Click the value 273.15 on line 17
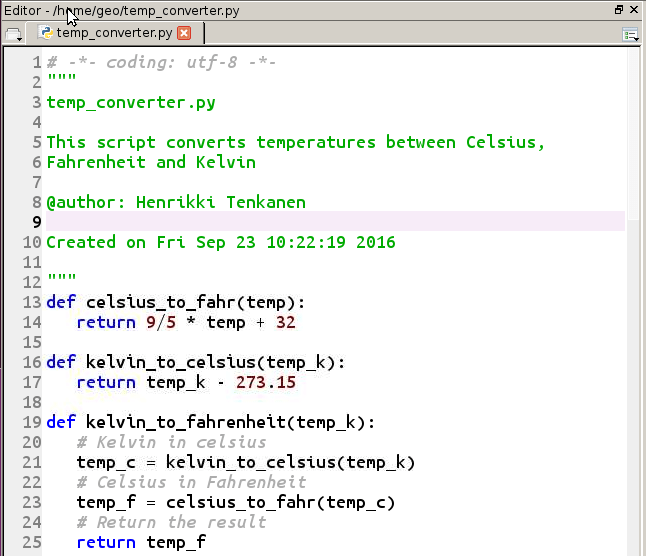Screen dimensions: 646x556 [266, 382]
